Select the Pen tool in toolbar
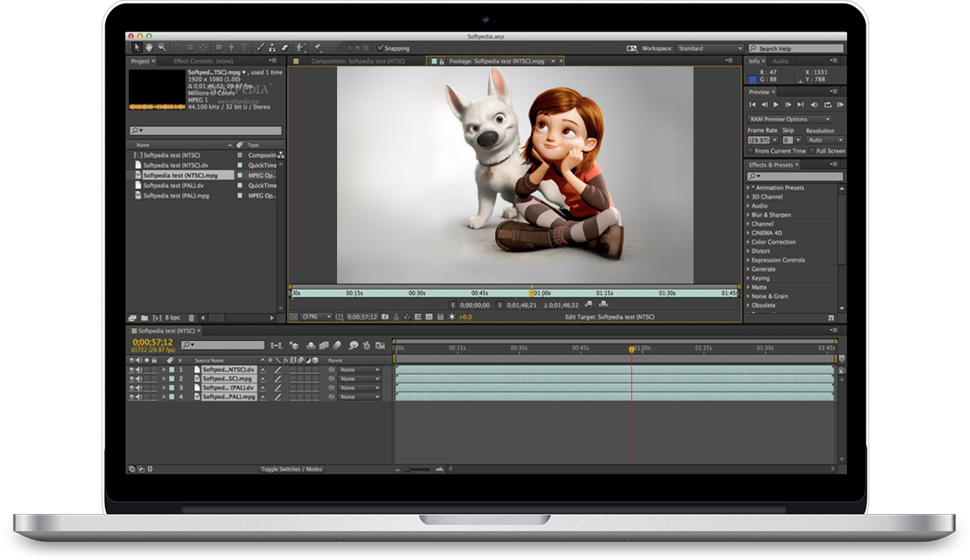The image size is (970, 560). (x=232, y=48)
